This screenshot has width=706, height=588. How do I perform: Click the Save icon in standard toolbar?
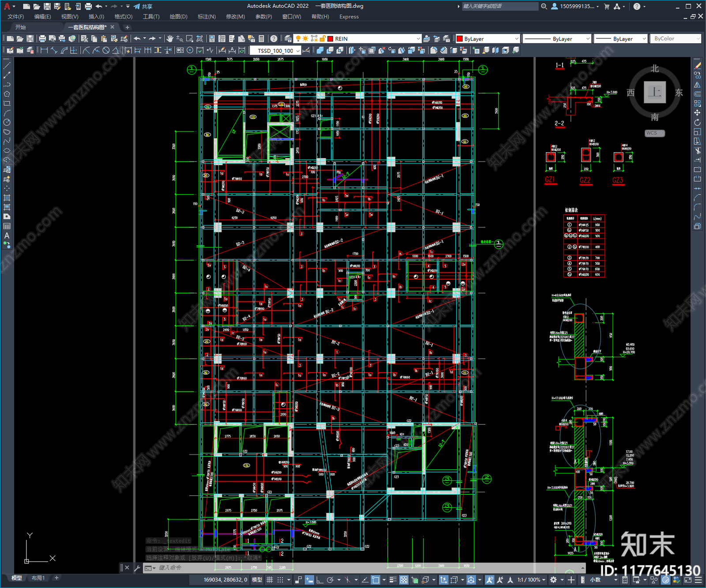[30, 39]
